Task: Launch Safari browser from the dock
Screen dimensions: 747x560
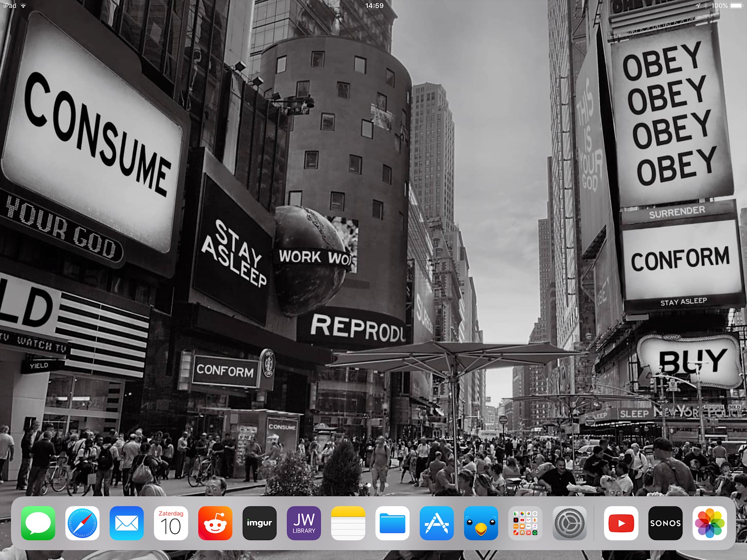Action: click(x=82, y=523)
